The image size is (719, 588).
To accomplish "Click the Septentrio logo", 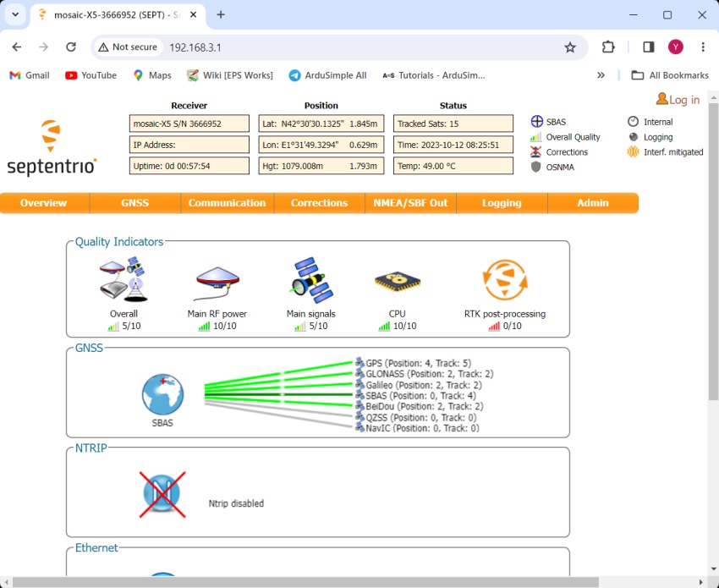I will (x=52, y=148).
